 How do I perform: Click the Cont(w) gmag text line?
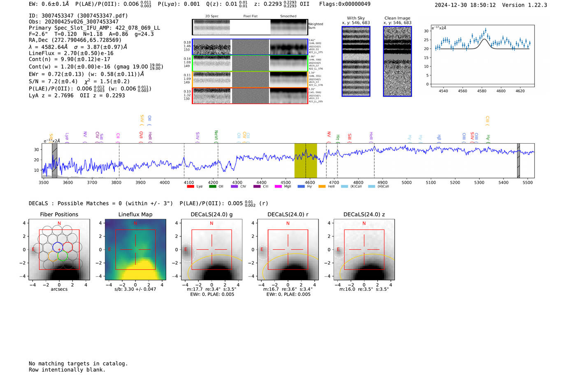[x=96, y=66]
